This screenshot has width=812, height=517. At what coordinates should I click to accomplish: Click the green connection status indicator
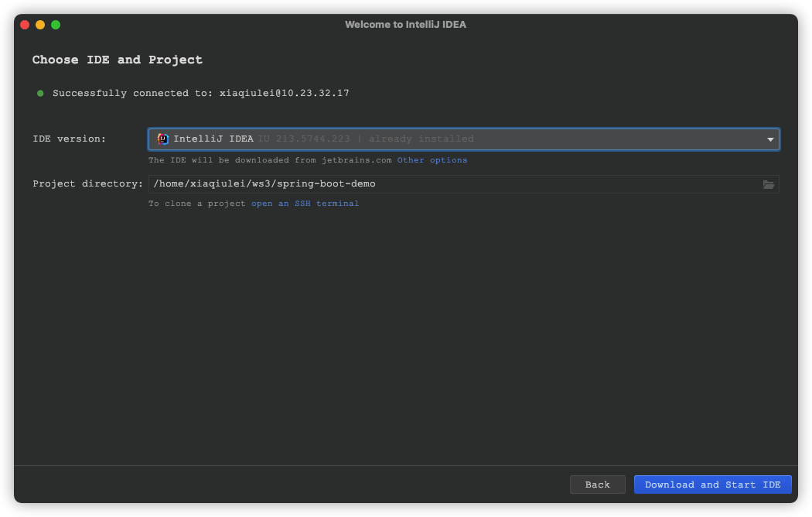[x=40, y=93]
